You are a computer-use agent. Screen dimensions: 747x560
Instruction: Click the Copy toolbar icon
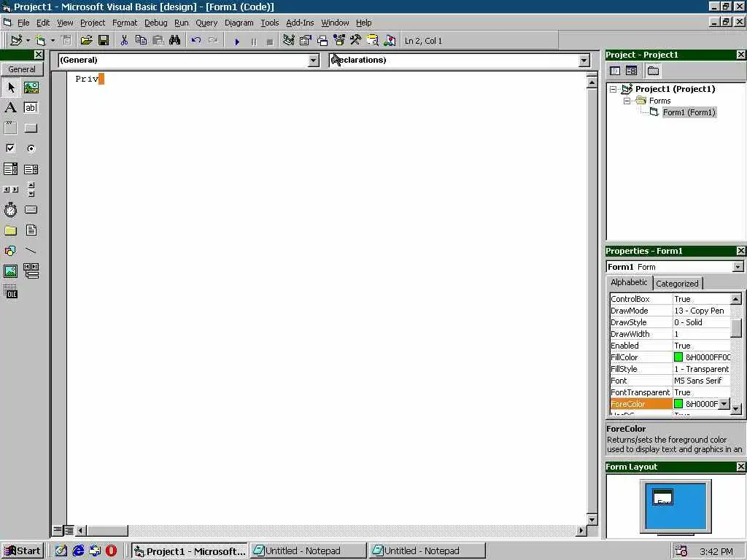pos(141,41)
